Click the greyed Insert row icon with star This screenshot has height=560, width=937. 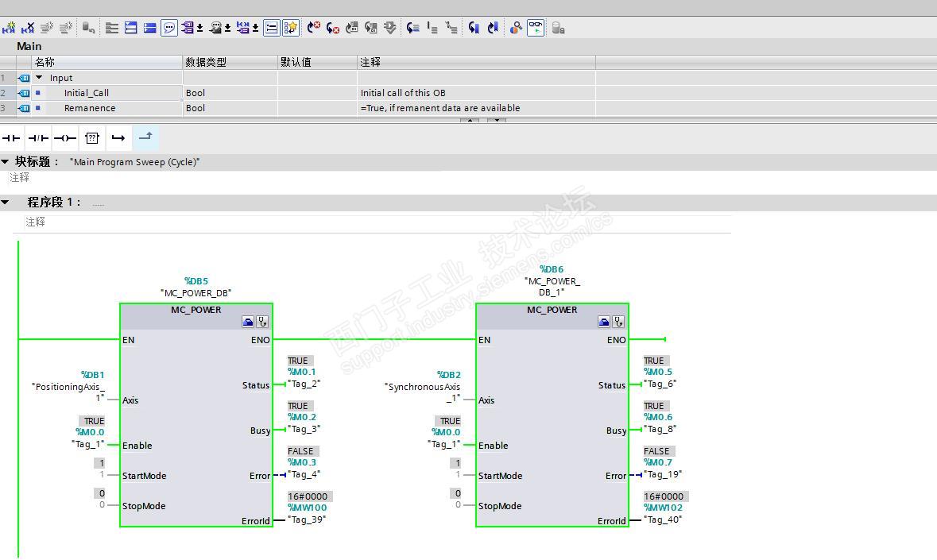tap(47, 28)
